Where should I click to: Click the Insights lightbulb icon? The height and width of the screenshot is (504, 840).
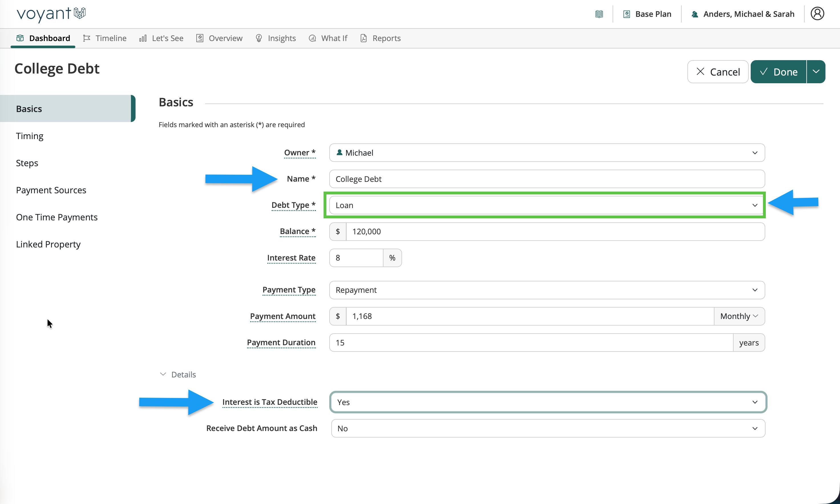(259, 38)
